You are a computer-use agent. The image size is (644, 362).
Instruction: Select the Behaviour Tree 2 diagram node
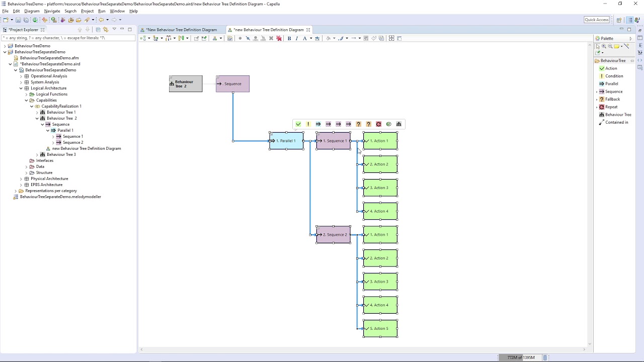(x=186, y=84)
